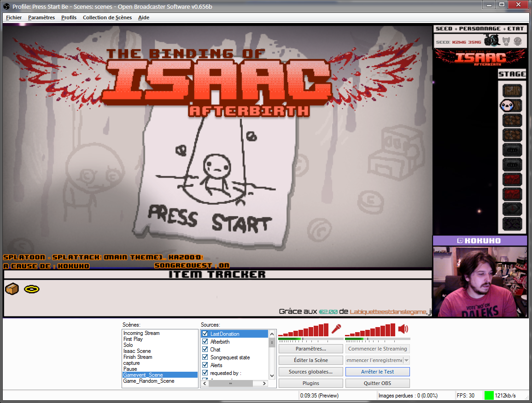The width and height of the screenshot is (532, 403).
Task: Select the capture scene
Action: (132, 363)
